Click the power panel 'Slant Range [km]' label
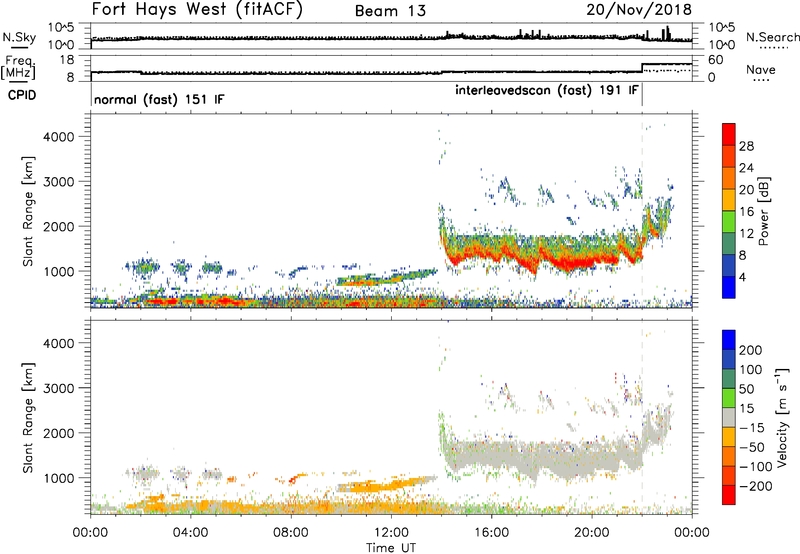This screenshot has width=800, height=554. 28,211
